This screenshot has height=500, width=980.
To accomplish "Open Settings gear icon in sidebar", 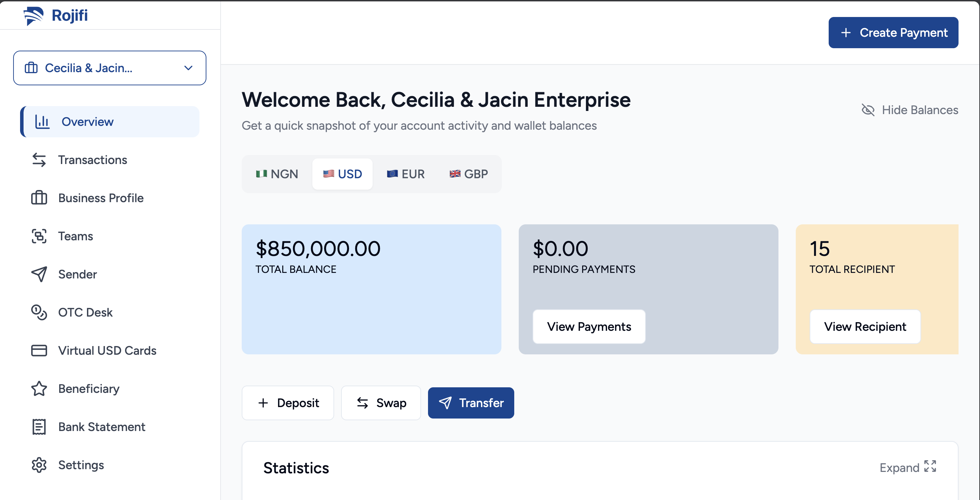I will click(x=39, y=465).
